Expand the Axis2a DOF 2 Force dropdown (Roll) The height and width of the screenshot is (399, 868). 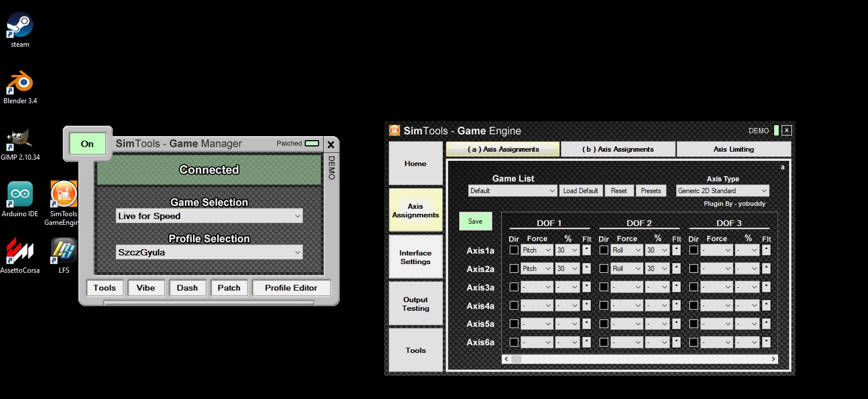(627, 269)
